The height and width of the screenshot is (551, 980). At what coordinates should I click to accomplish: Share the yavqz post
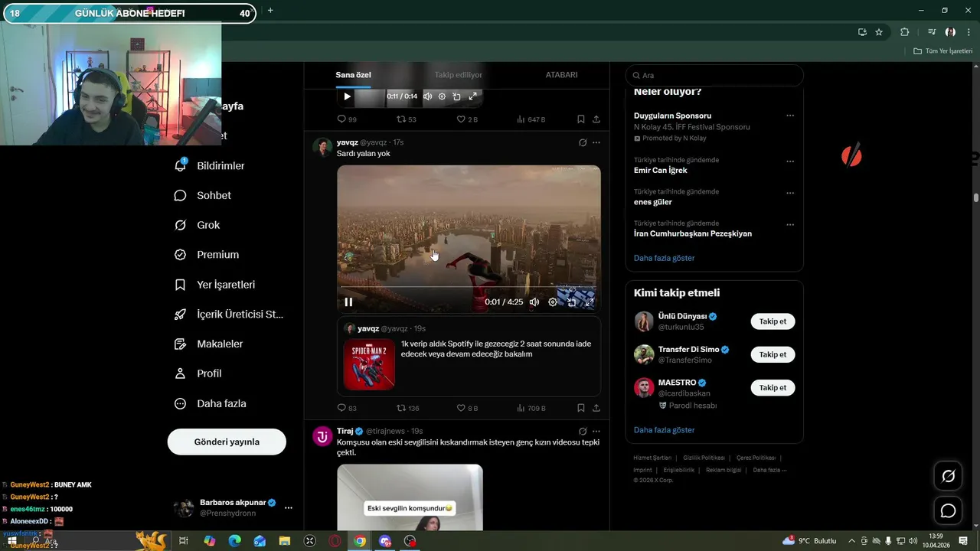(x=596, y=408)
